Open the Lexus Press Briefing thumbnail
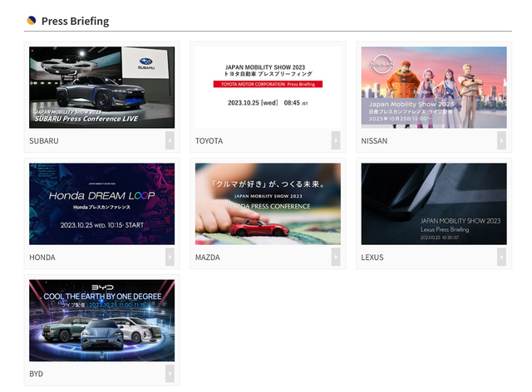The height and width of the screenshot is (392, 532). point(434,203)
